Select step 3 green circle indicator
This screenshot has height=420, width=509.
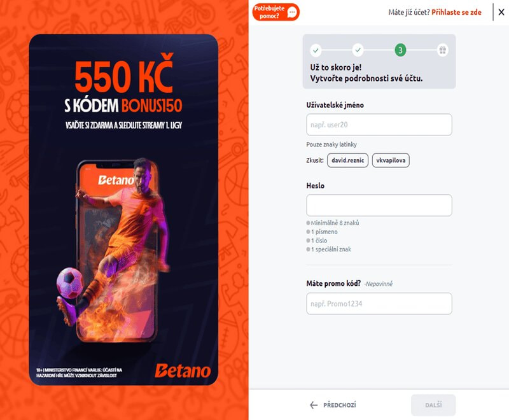(400, 50)
